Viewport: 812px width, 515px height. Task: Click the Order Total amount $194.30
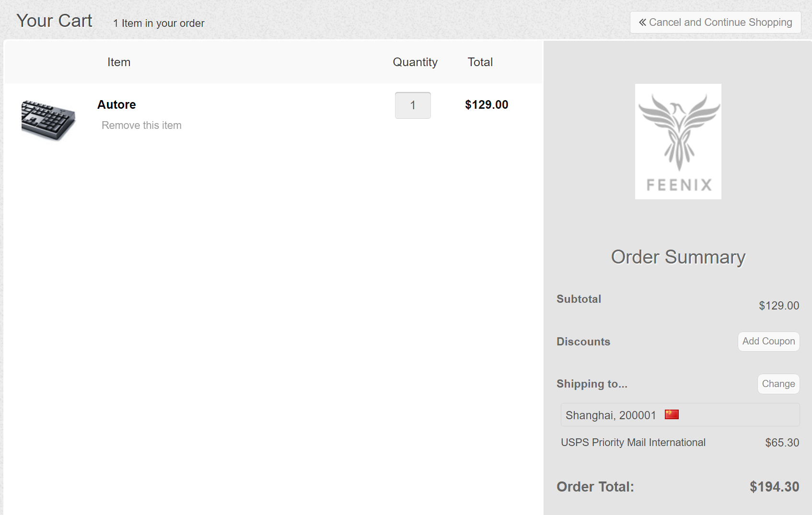pyautogui.click(x=774, y=487)
